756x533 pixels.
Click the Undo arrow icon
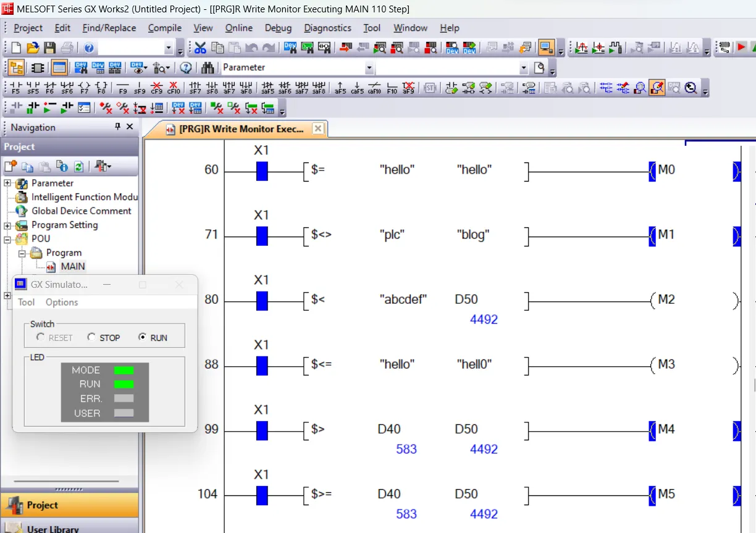[252, 48]
